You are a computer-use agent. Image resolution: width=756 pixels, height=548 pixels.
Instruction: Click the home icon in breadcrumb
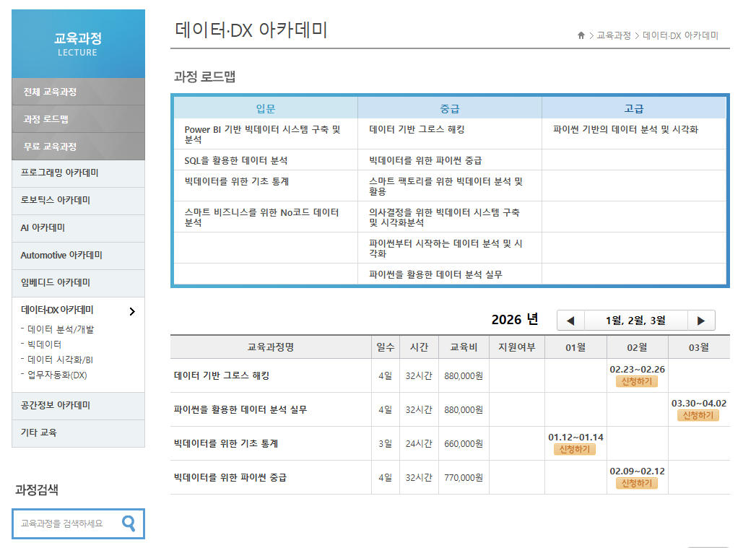coord(581,35)
